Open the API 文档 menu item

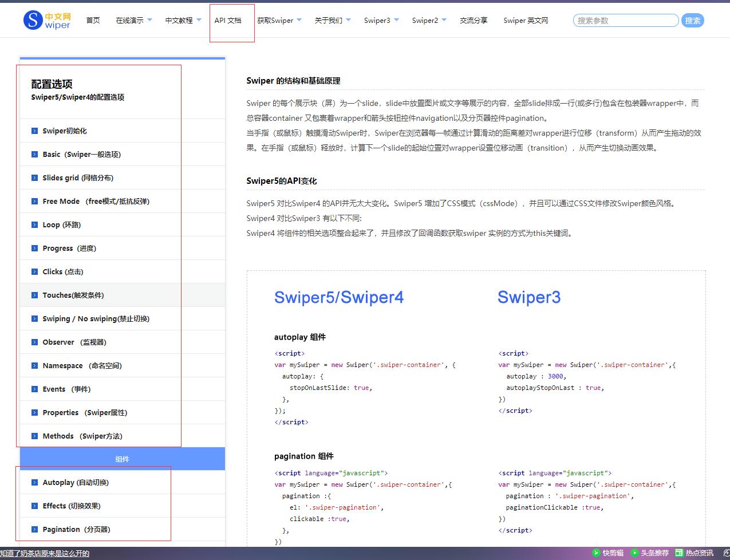[228, 21]
